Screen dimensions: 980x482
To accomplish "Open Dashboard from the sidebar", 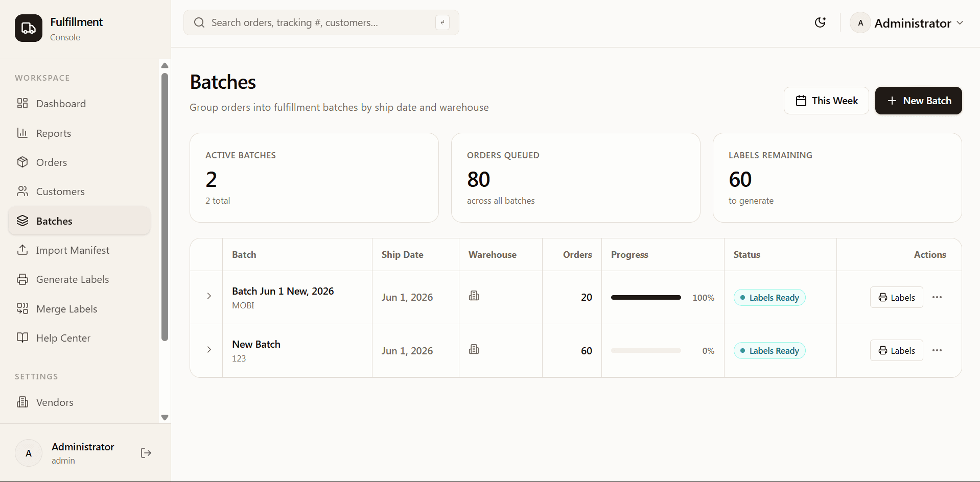I will [x=79, y=104].
